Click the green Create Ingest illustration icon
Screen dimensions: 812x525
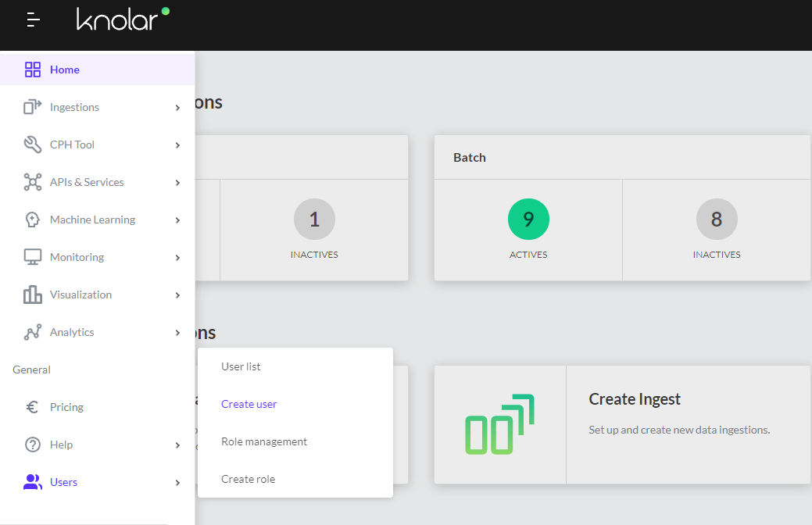point(499,424)
